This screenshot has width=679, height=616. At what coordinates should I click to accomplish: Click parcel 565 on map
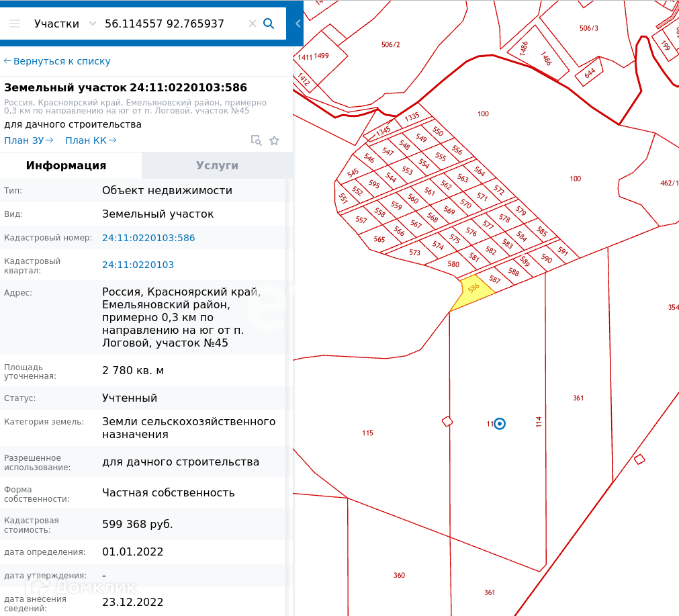[x=379, y=238]
